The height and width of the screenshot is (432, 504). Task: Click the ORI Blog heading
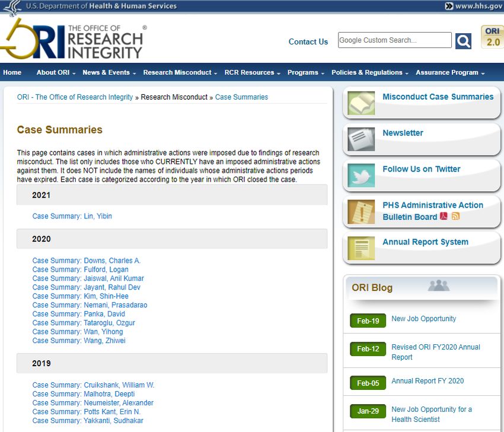[x=372, y=288]
